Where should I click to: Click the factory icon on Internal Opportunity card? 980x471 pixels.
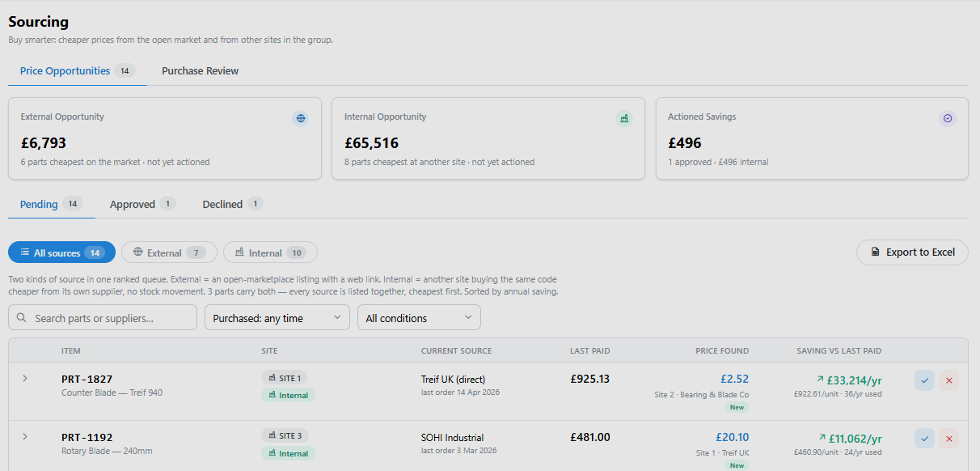pos(624,118)
